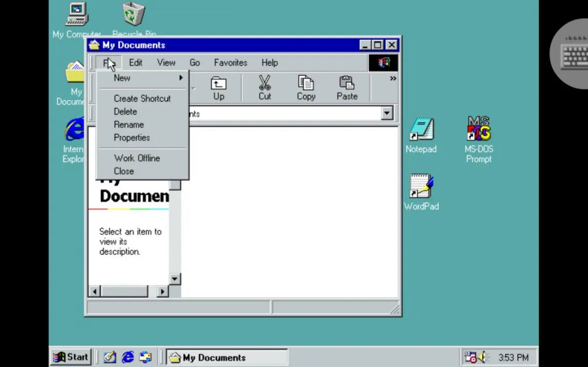Choose Properties from the File menu
Screen dimensions: 588x367
click(x=132, y=137)
